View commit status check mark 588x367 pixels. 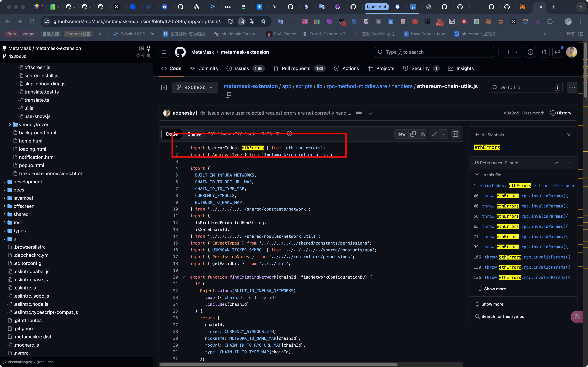tap(371, 113)
